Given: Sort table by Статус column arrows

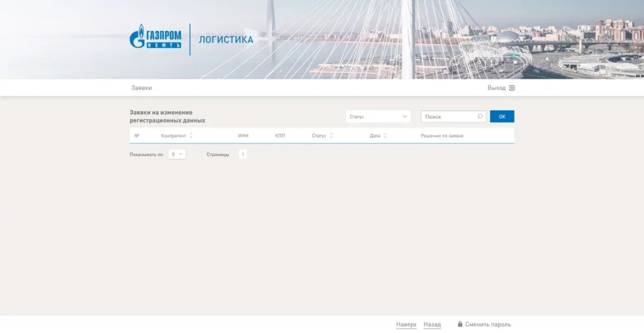Looking at the screenshot, I should [x=331, y=136].
